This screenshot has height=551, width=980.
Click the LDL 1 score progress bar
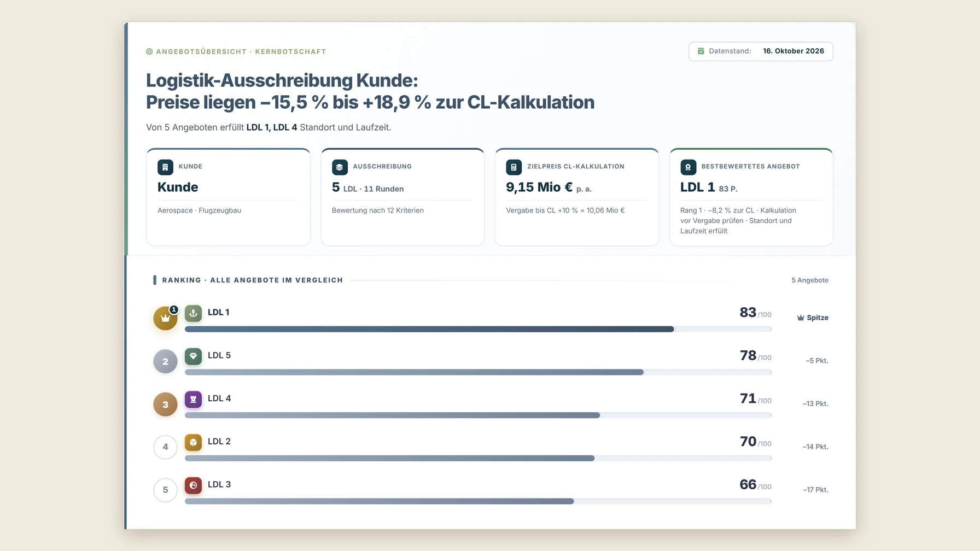pyautogui.click(x=478, y=329)
